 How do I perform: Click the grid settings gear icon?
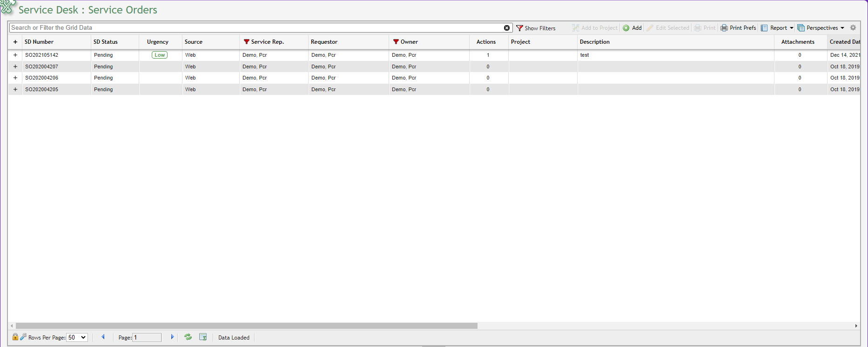[853, 28]
